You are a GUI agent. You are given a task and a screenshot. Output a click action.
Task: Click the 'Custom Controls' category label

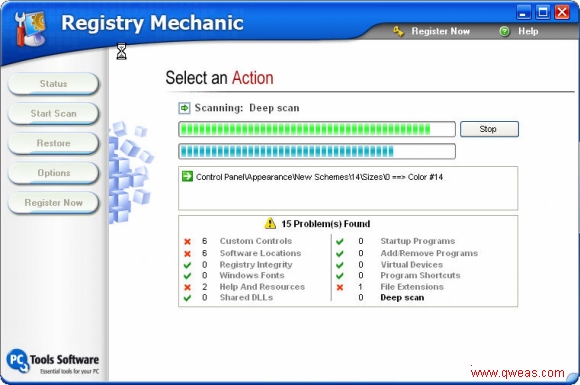click(256, 241)
